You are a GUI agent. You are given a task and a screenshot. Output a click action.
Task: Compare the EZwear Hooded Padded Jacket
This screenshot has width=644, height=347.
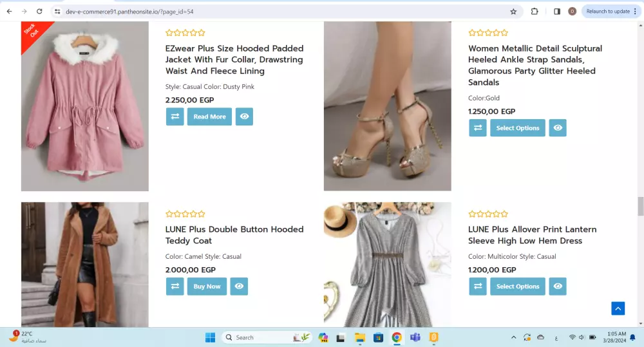point(175,117)
